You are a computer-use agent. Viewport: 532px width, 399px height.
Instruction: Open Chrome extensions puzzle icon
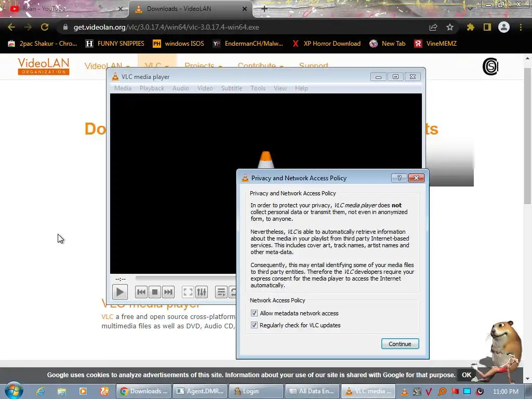[x=470, y=27]
